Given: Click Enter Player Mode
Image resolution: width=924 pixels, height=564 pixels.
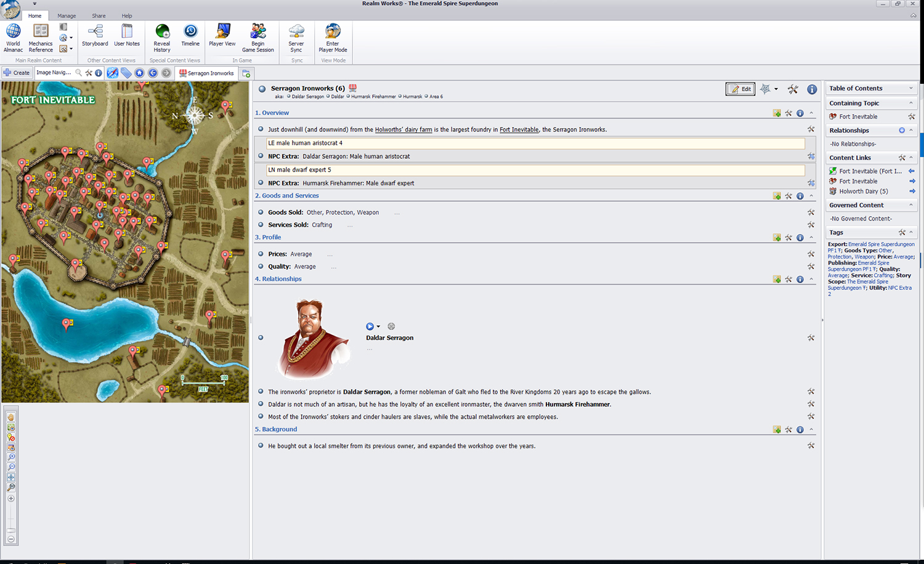Looking at the screenshot, I should [x=333, y=38].
